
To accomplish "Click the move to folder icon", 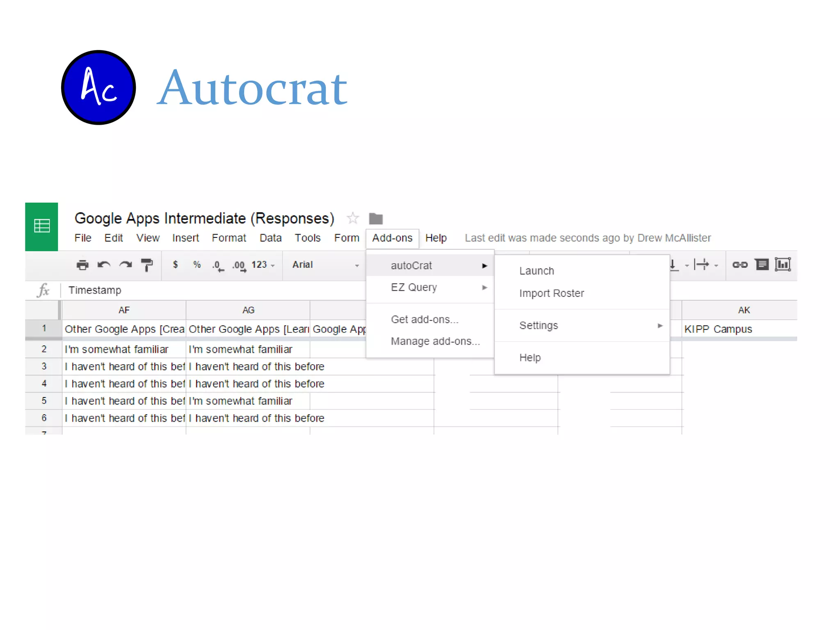I will point(376,219).
